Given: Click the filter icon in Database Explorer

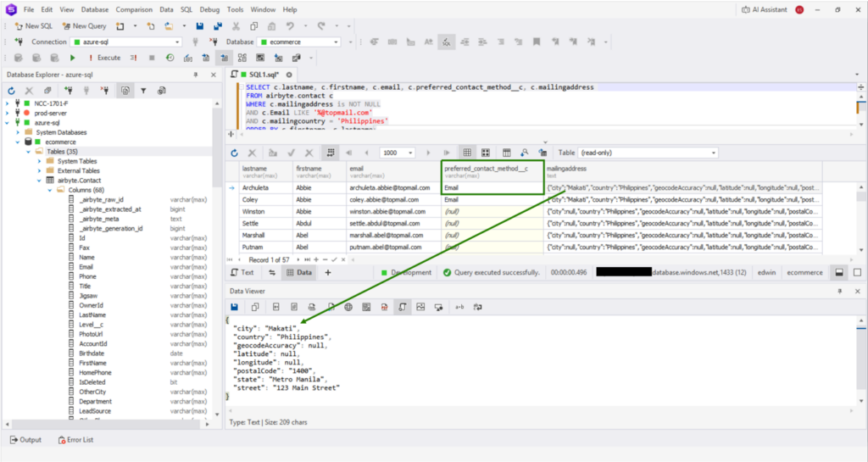Looking at the screenshot, I should (x=142, y=91).
